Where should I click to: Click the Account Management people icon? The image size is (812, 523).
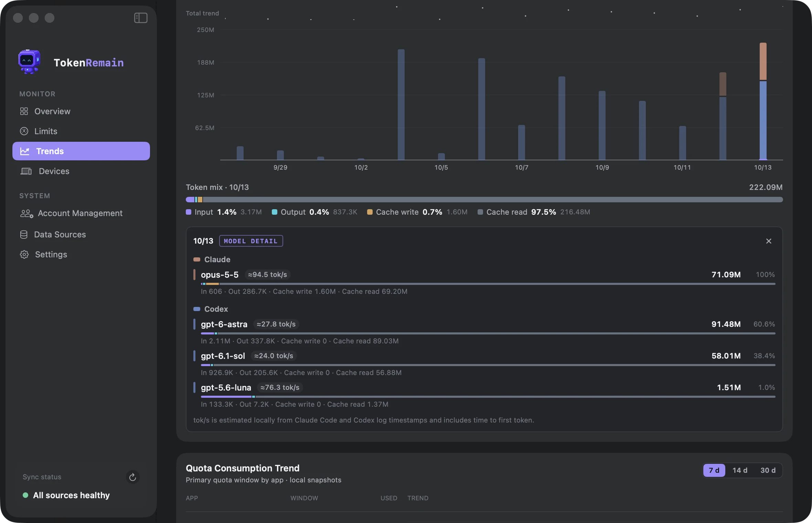pos(26,213)
